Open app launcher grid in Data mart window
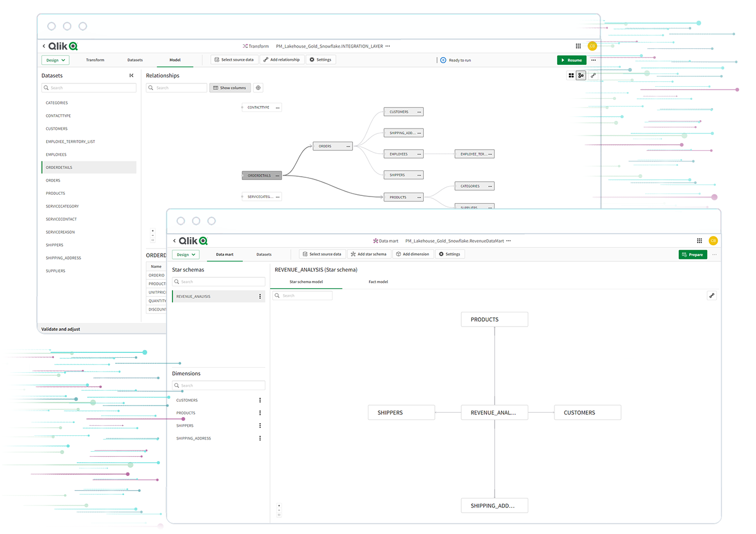 click(x=699, y=241)
